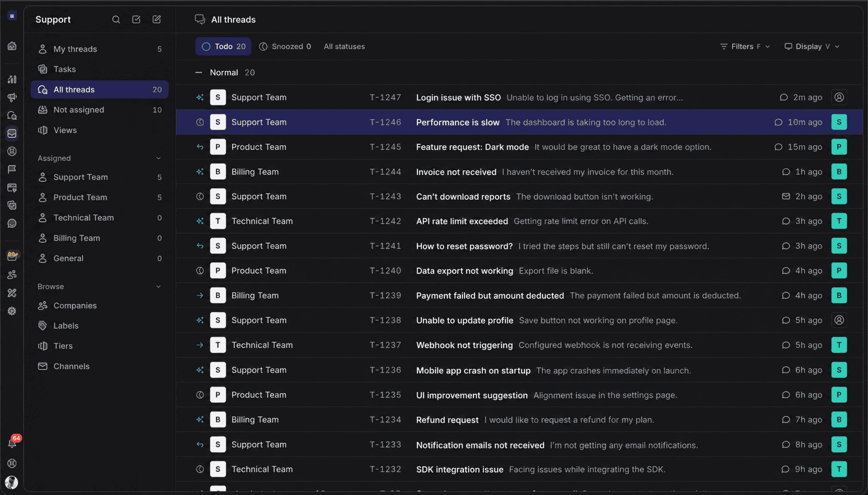Screen dimensions: 868x495
Task: Open thread Mobile app crash on startup
Action: tap(519, 370)
